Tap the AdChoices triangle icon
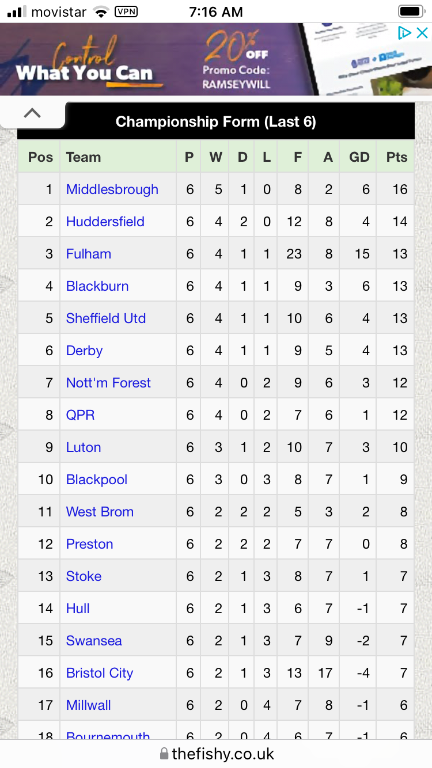The image size is (432, 768). [x=404, y=33]
